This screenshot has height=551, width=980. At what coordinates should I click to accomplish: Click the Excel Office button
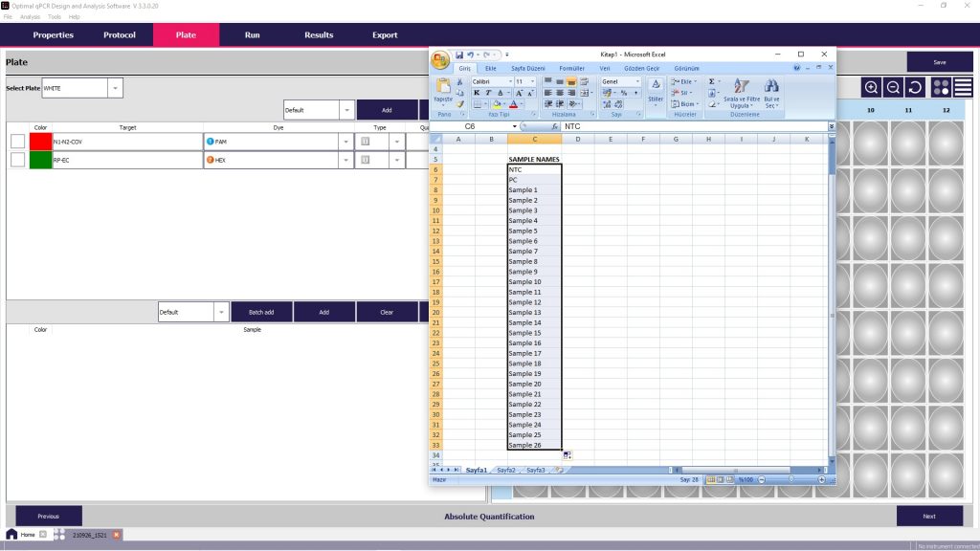(440, 59)
